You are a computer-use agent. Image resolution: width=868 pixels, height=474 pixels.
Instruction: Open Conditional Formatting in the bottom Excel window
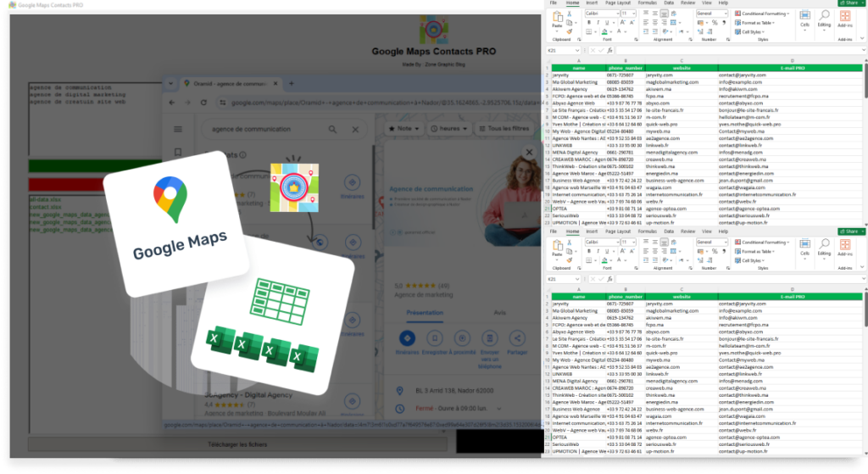[761, 242]
